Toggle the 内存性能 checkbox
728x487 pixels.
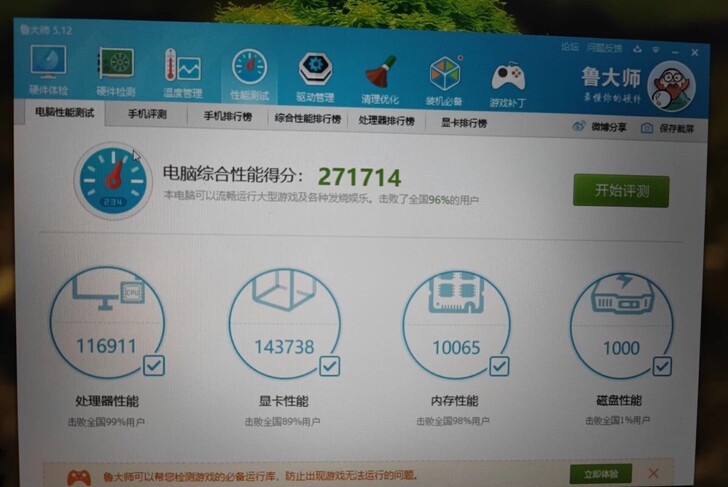tap(499, 367)
